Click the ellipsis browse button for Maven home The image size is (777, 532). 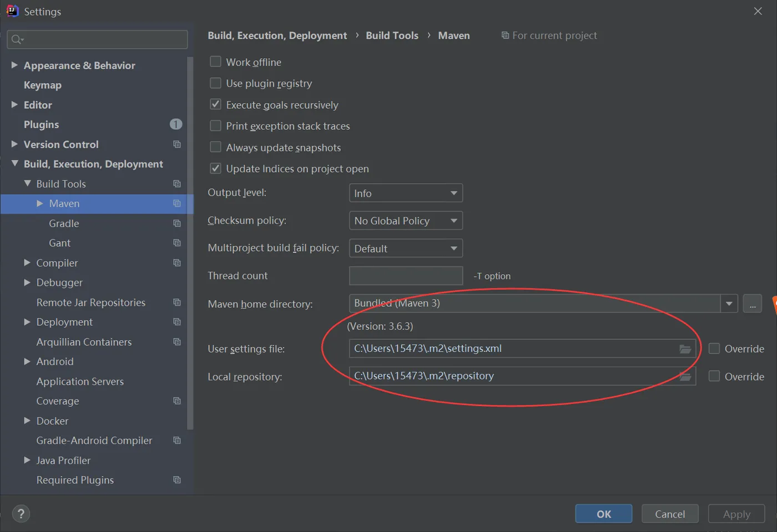coord(753,303)
